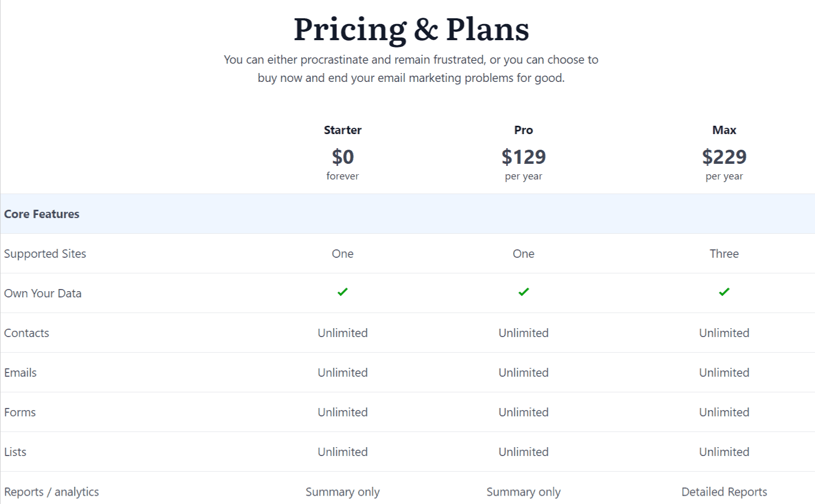Select the Pro plan heading
The image size is (815, 504).
[524, 130]
